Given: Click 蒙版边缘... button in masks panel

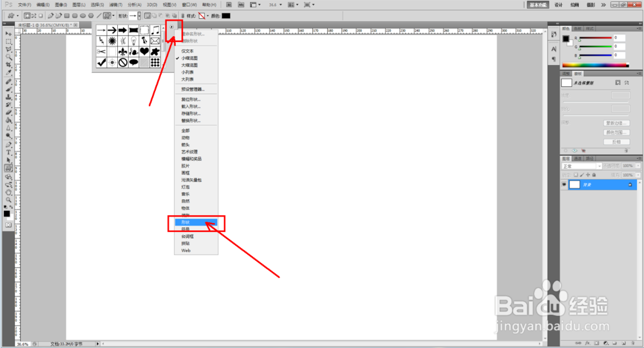Looking at the screenshot, I should click(x=616, y=123).
